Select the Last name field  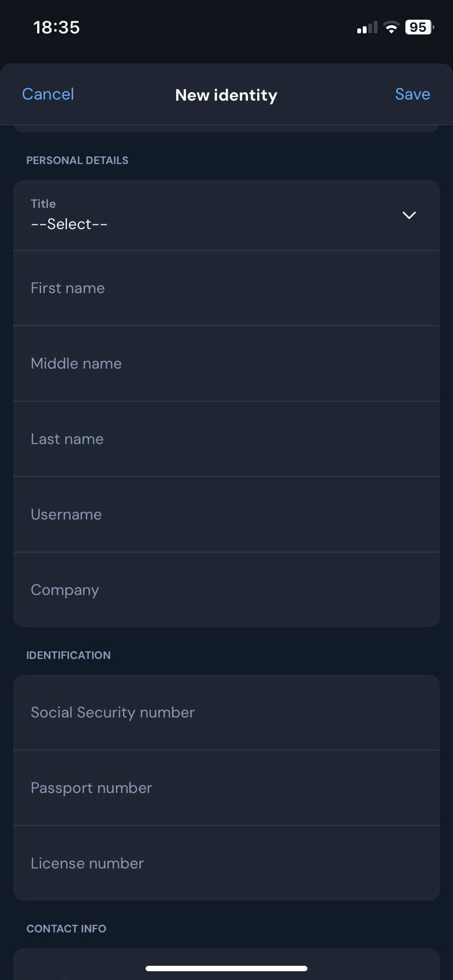pos(226,439)
